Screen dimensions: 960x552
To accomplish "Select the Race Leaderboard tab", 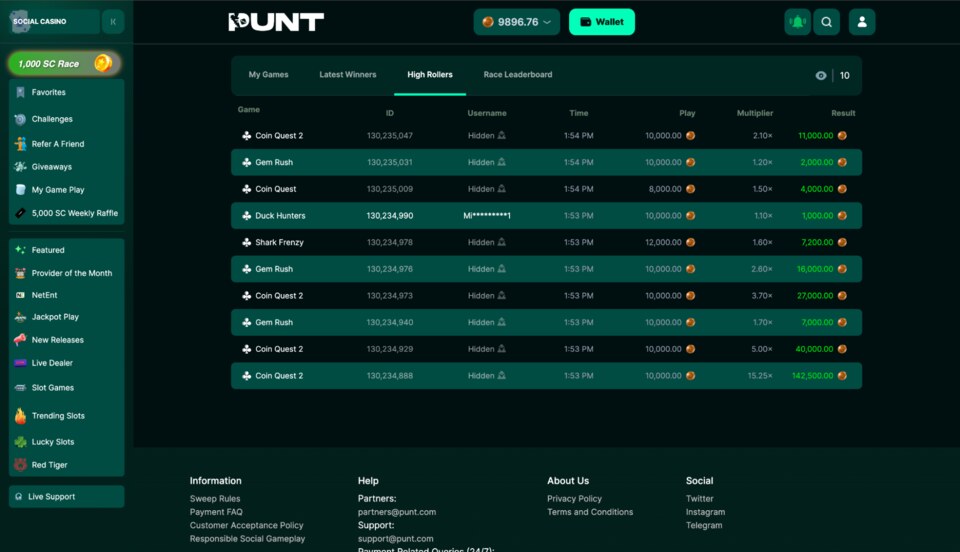I will tap(517, 75).
